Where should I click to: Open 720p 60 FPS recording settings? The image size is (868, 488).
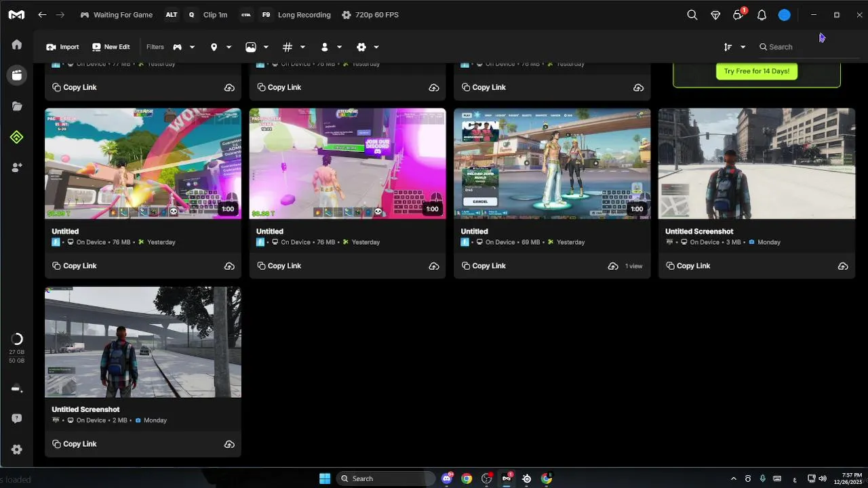[x=370, y=15]
